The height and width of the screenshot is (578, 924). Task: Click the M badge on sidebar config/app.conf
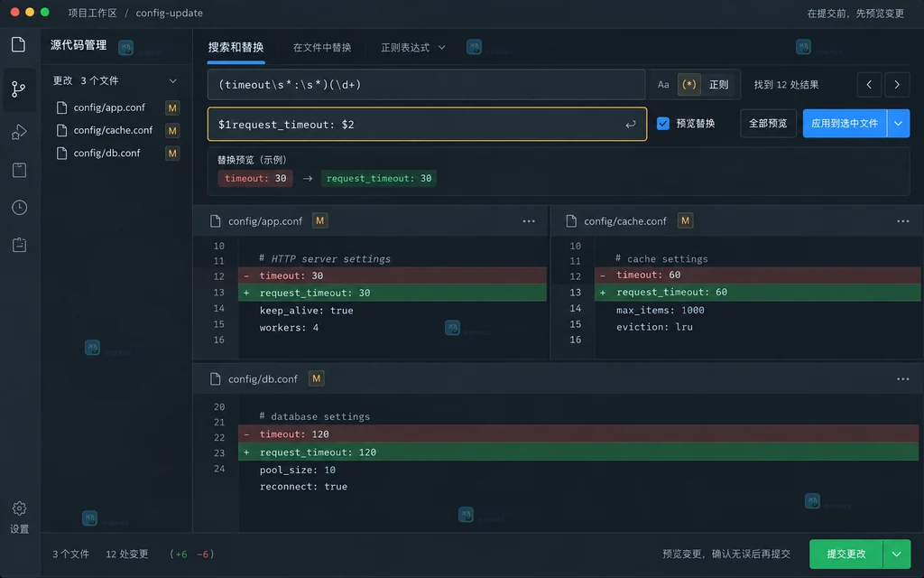(172, 108)
